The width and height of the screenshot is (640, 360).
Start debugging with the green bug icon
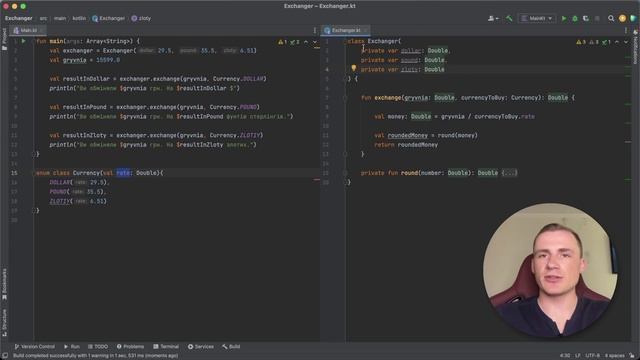(x=575, y=18)
